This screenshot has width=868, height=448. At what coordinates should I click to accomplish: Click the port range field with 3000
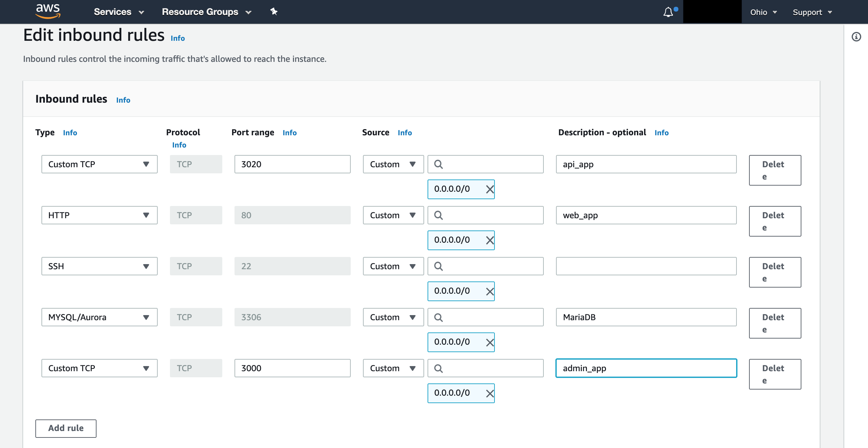point(292,368)
